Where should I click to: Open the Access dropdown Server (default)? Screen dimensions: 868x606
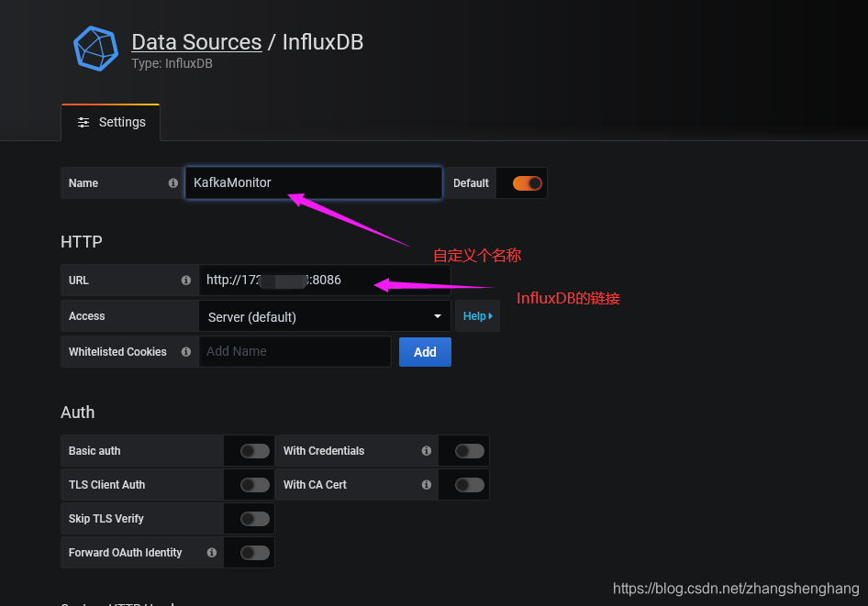325,316
